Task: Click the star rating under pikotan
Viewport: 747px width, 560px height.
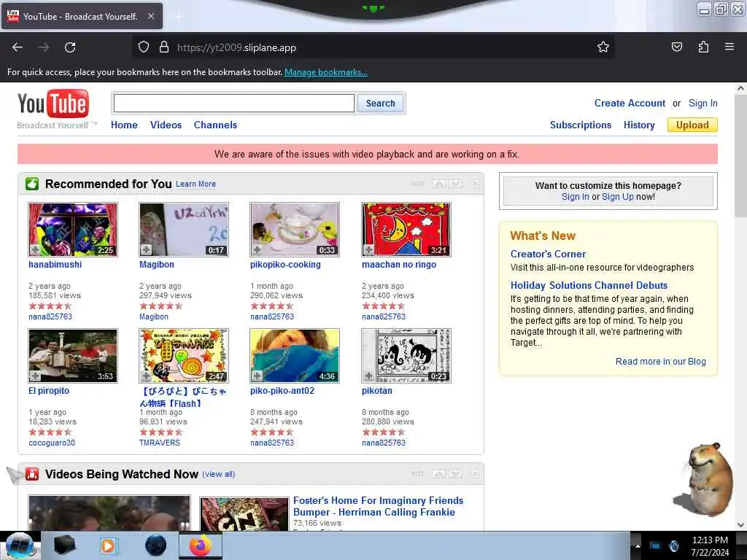Action: (x=384, y=432)
